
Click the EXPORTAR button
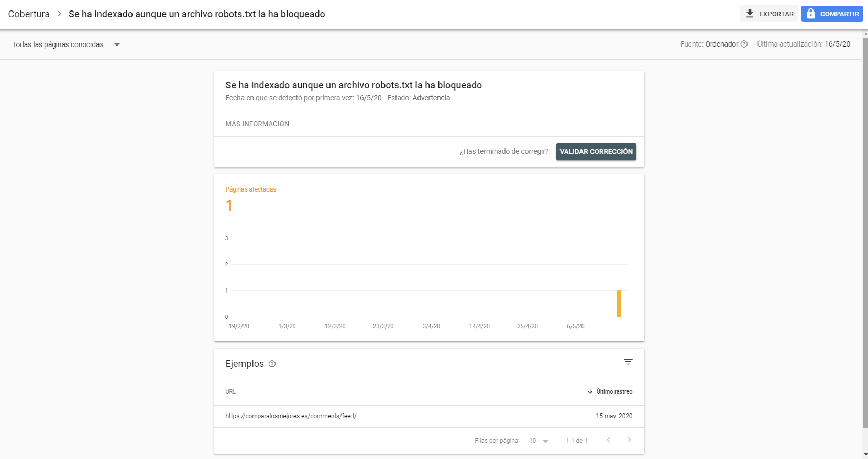(769, 14)
